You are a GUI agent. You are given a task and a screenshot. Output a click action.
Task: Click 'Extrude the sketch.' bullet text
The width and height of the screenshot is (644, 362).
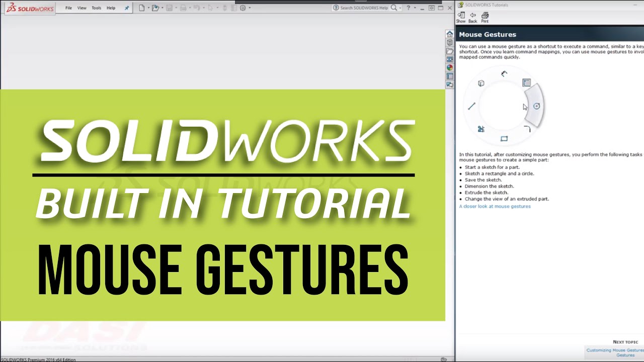tap(487, 193)
